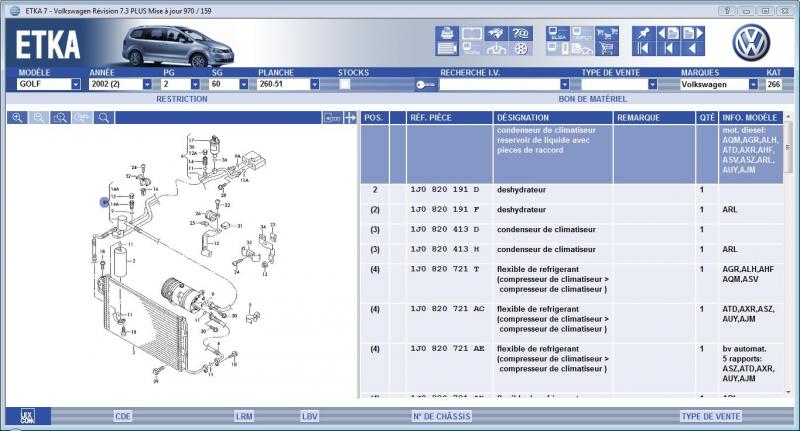800x431 pixels.
Task: Toggle the Stocks checkbox
Action: [345, 85]
